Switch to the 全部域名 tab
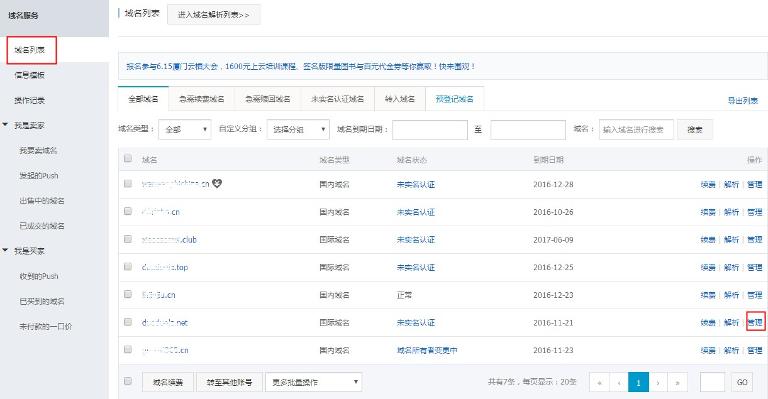This screenshot has width=768, height=399. [x=143, y=99]
